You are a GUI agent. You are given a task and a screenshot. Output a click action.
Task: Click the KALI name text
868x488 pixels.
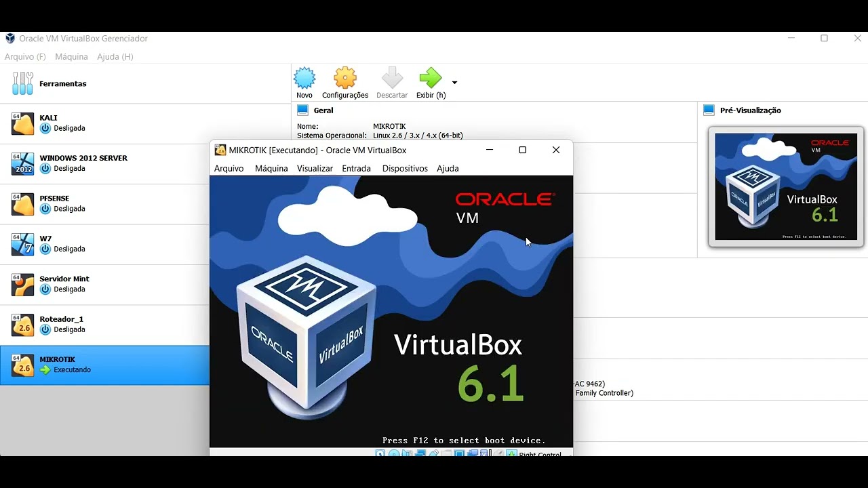coord(48,118)
